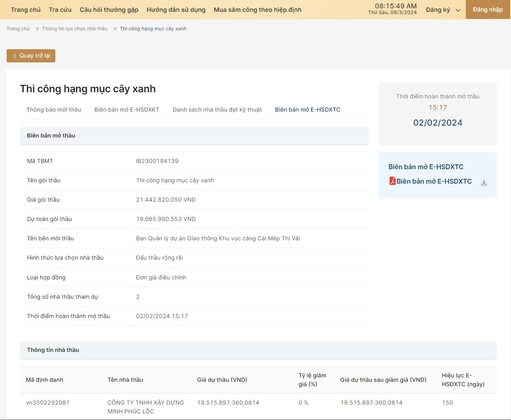511x420 pixels.
Task: Select Mua sắm công theo hiệp định
Action: tap(257, 10)
